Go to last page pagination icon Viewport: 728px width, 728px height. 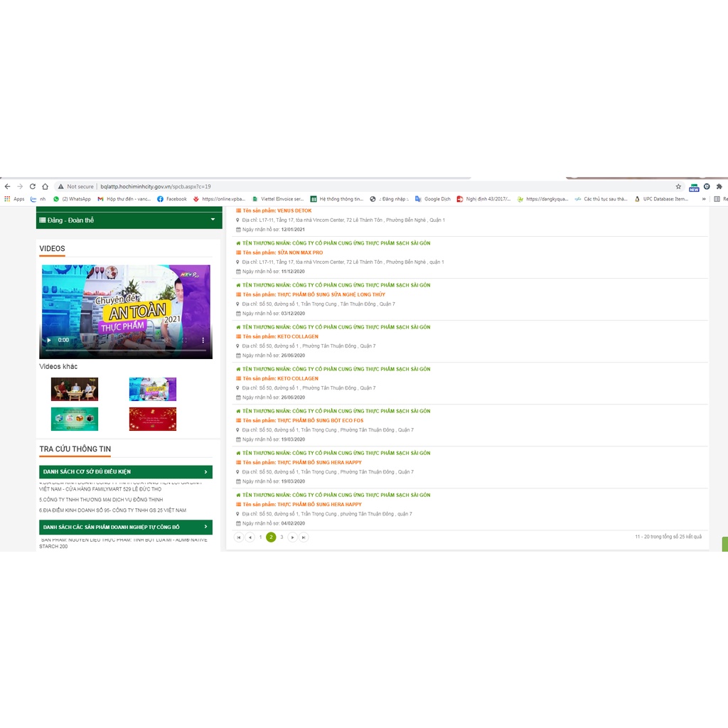coord(304,537)
